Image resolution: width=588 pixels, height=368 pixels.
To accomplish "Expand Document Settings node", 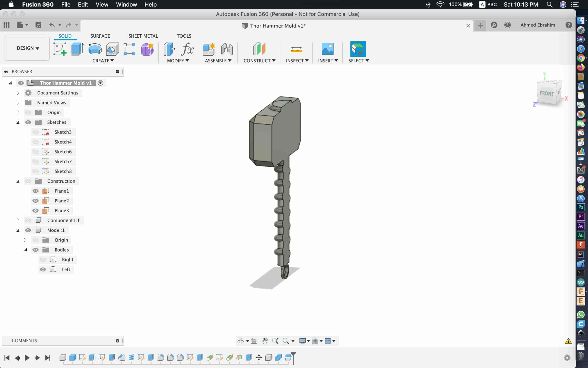I will (x=18, y=93).
